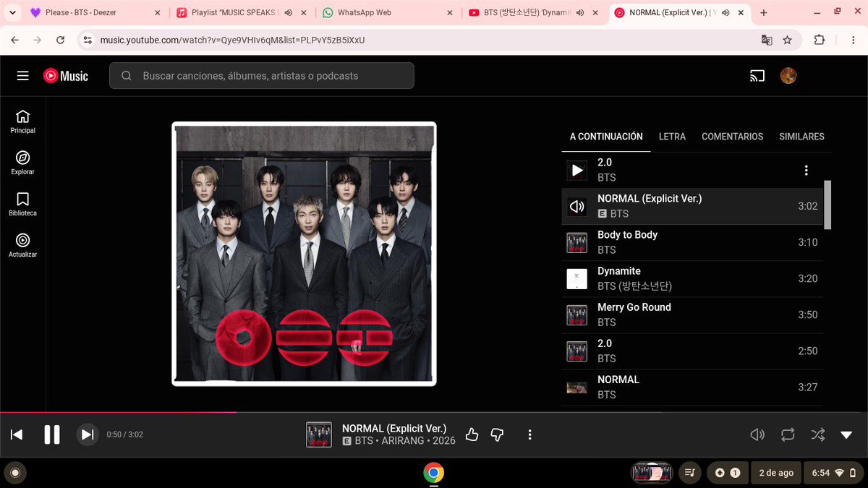Click the large album cover artwork

[x=304, y=254]
